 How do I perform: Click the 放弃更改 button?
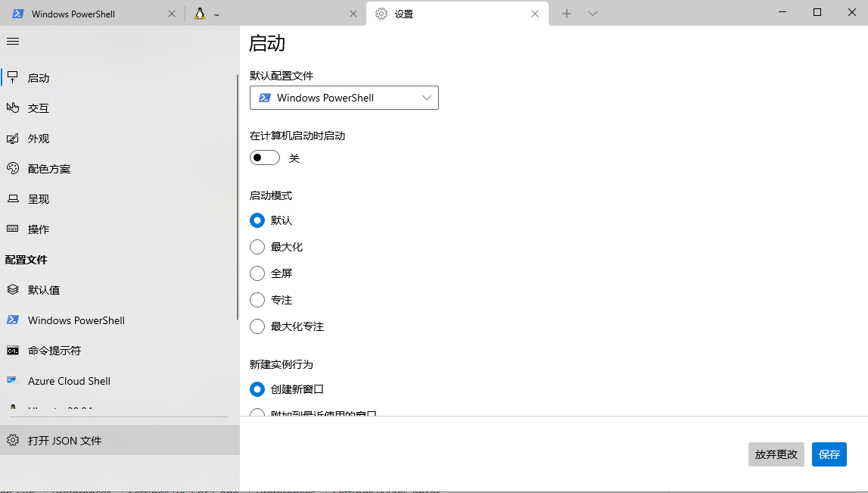pos(776,454)
